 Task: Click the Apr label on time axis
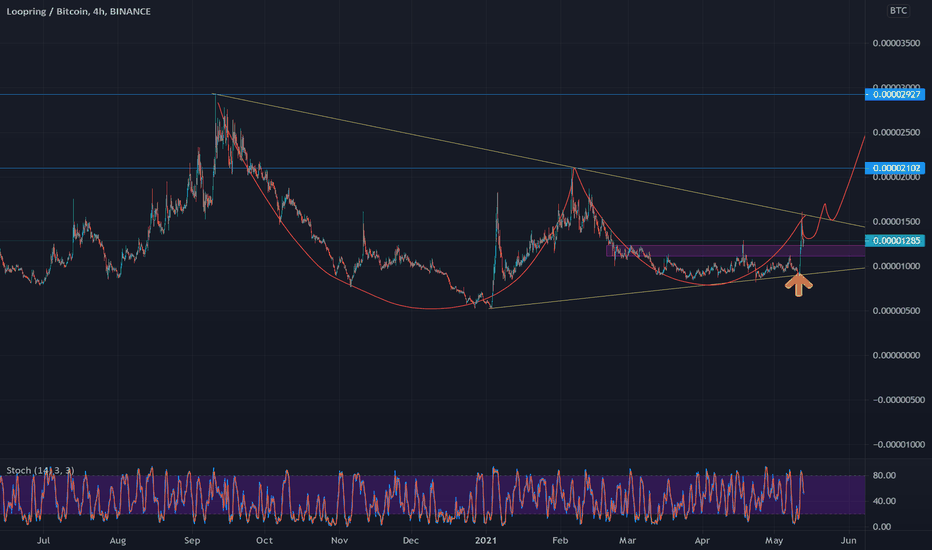coord(702,540)
